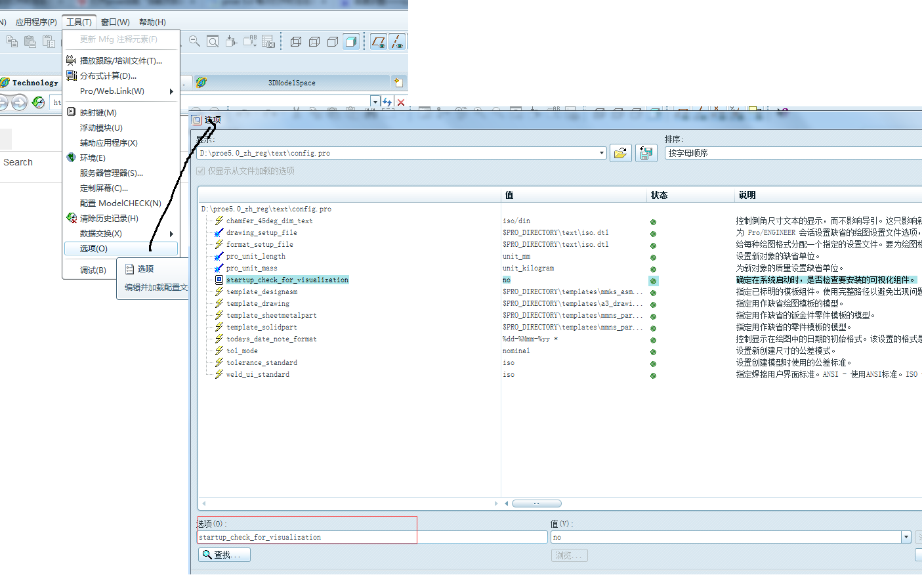Click wand icon beside pro_unit_mass
924x579 pixels.
pos(219,268)
